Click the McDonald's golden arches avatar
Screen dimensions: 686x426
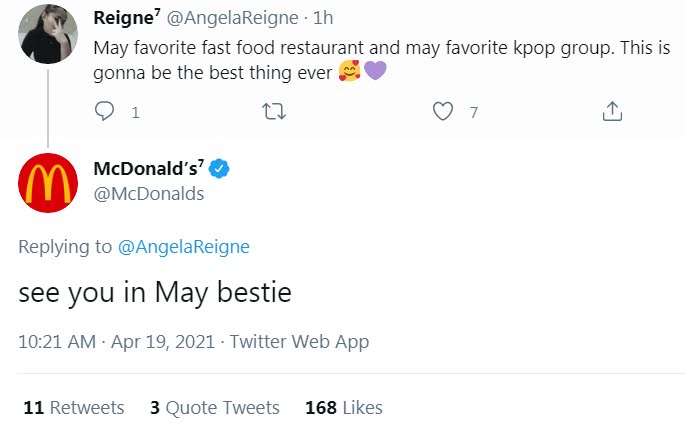click(x=48, y=183)
